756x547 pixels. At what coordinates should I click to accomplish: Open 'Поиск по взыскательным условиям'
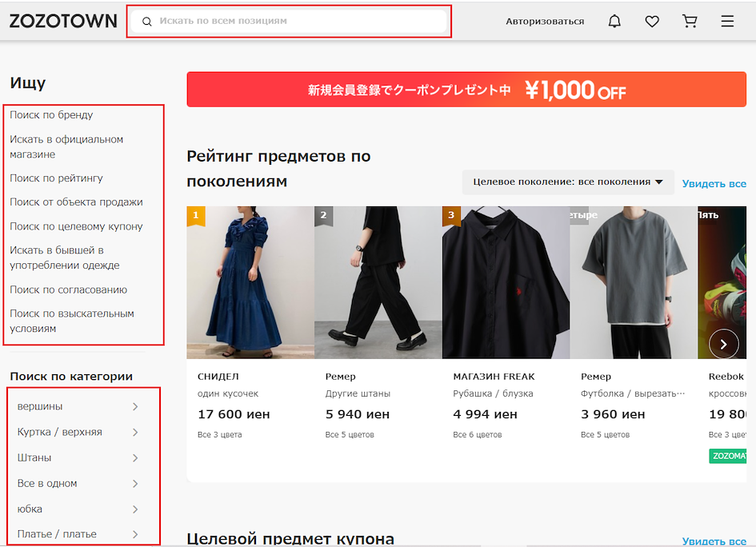pyautogui.click(x=72, y=321)
